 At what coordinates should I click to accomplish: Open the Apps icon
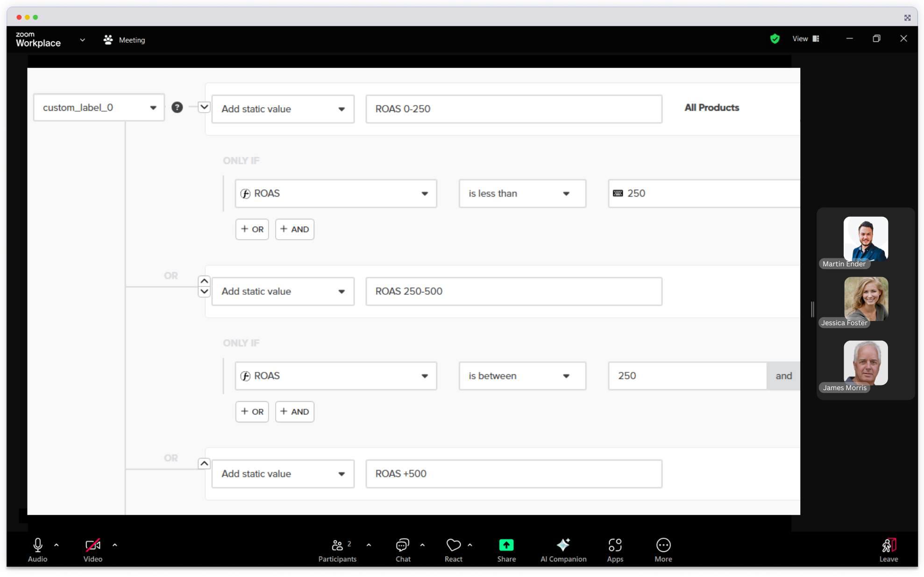[615, 545]
